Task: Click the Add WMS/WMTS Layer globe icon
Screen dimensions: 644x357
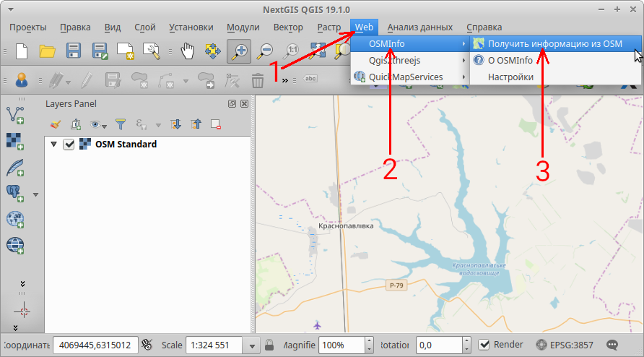Action: (15, 219)
